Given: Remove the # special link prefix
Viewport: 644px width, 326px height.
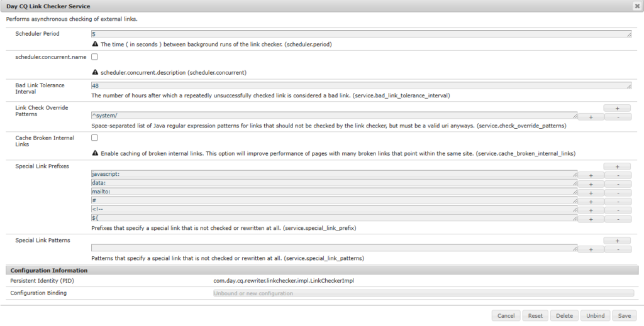Looking at the screenshot, I should [617, 202].
